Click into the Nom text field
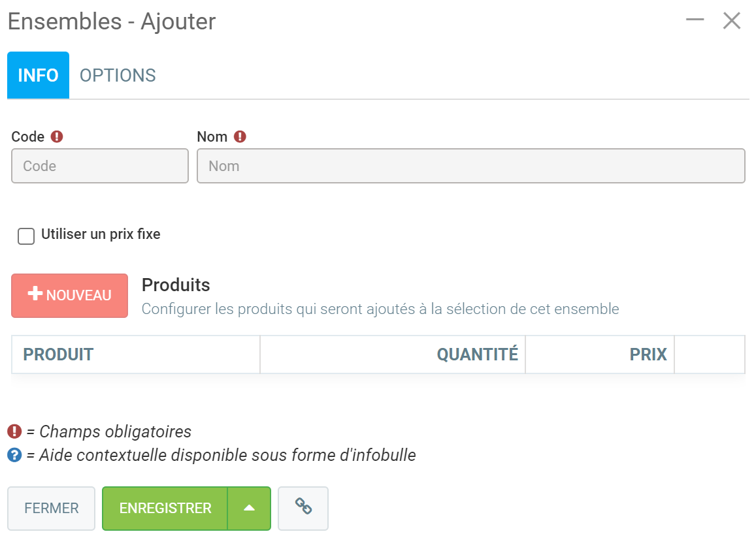 pyautogui.click(x=470, y=166)
